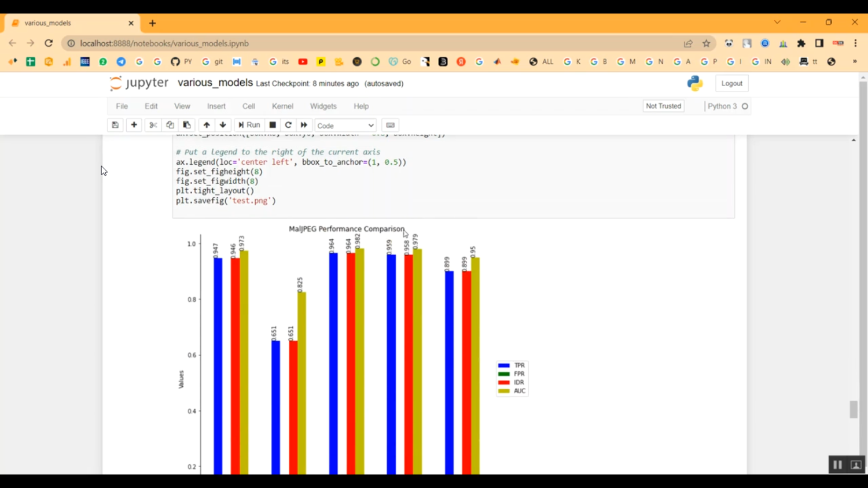Screen dimensions: 868x488
Task: Interrupt the running kernel
Action: 272,125
